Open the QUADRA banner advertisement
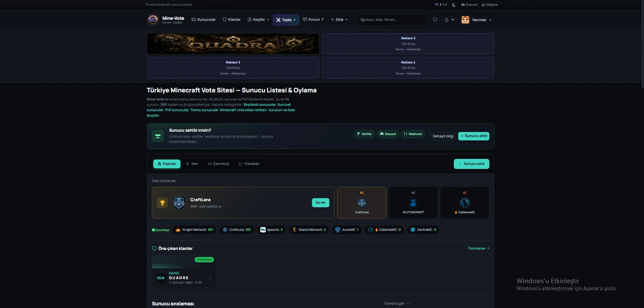This screenshot has width=644, height=308. coord(233,44)
